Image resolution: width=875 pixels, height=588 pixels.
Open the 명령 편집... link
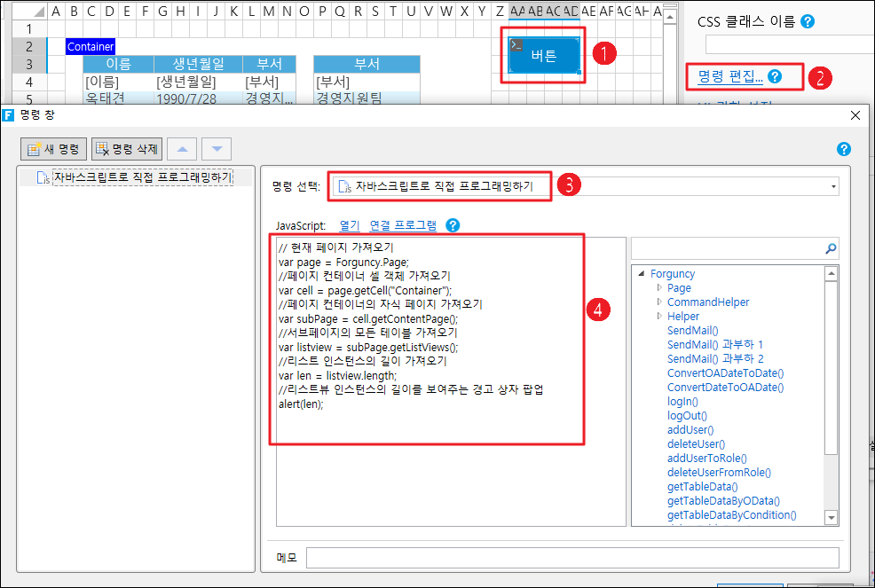725,76
